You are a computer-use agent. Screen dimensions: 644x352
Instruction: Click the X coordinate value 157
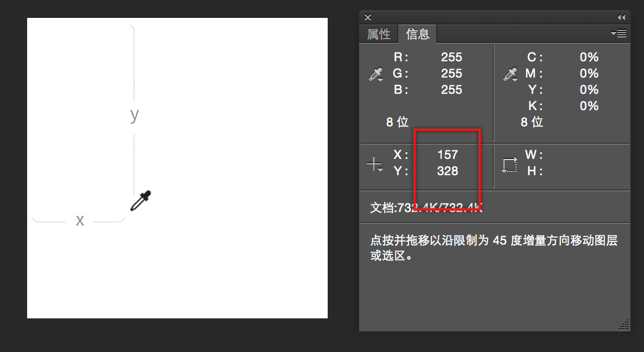pos(448,155)
